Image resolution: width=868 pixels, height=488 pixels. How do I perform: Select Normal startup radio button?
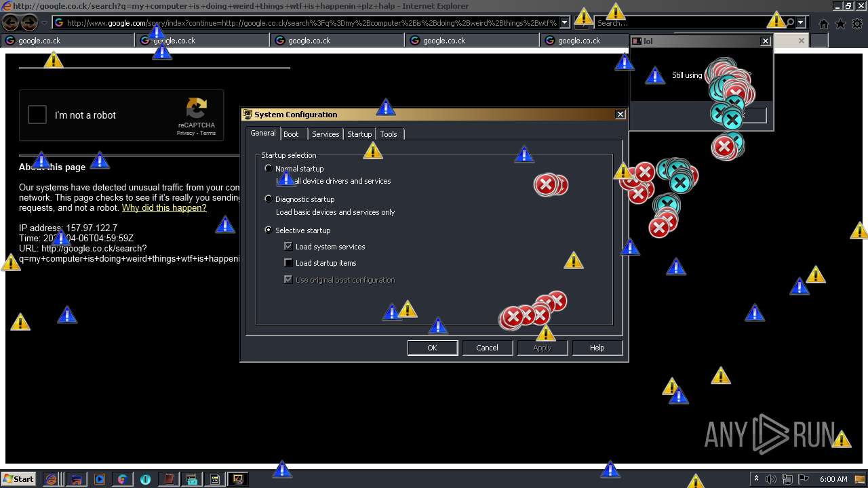click(x=269, y=168)
